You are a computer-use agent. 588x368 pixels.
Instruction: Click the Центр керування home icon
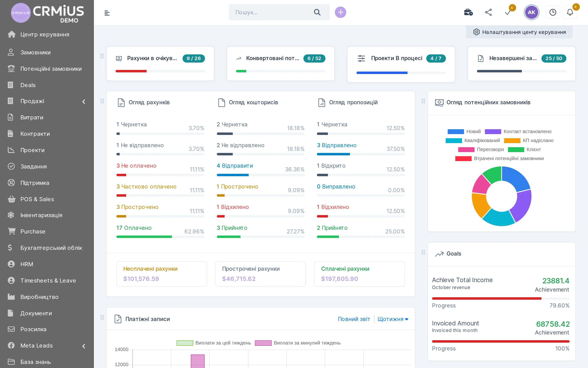tap(11, 34)
